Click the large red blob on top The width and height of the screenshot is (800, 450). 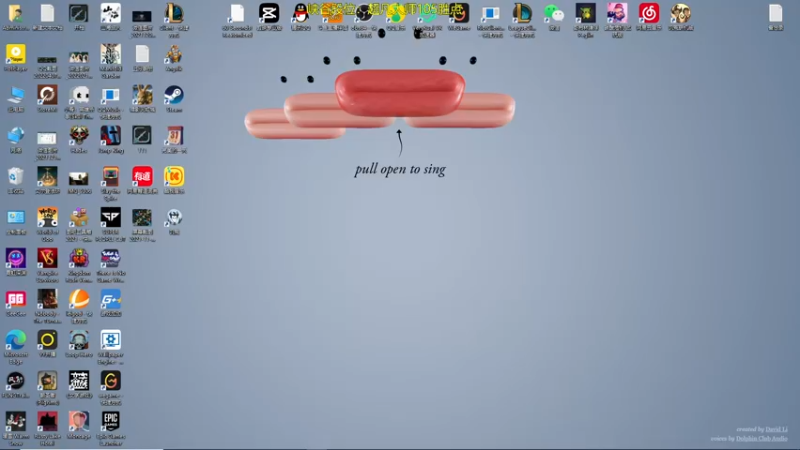[400, 92]
